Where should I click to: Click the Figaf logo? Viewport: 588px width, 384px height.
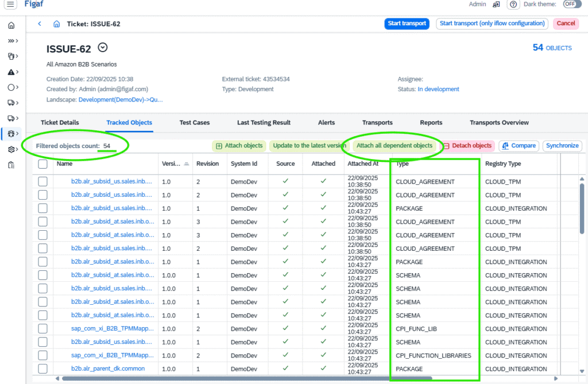click(x=34, y=4)
